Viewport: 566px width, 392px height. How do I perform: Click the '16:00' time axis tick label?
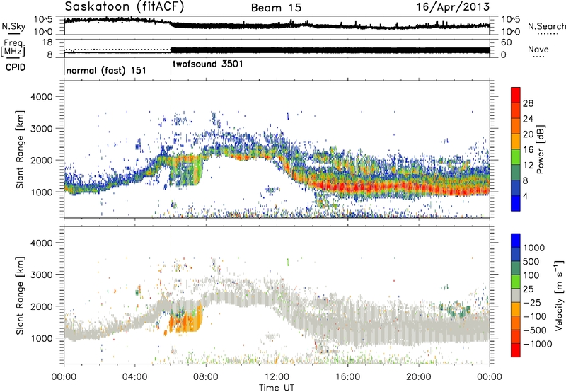tap(347, 376)
